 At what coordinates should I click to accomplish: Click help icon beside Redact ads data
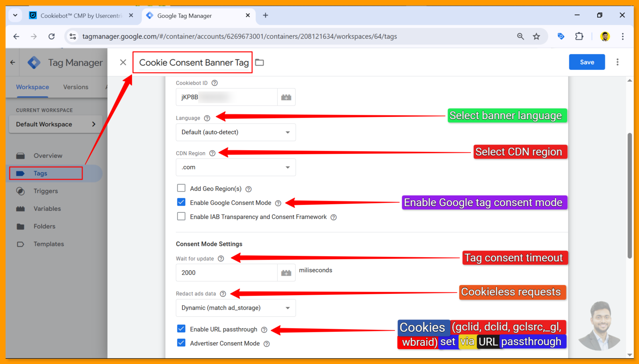tap(223, 294)
